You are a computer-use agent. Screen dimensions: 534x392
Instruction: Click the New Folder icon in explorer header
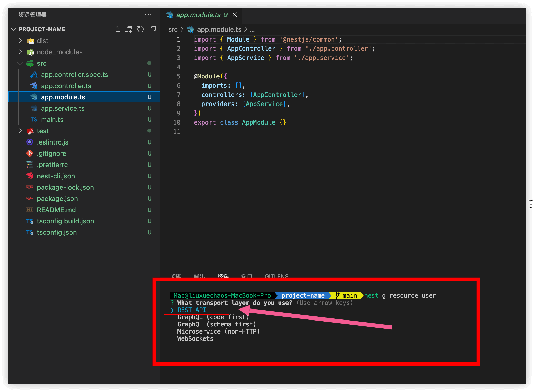[x=128, y=29]
